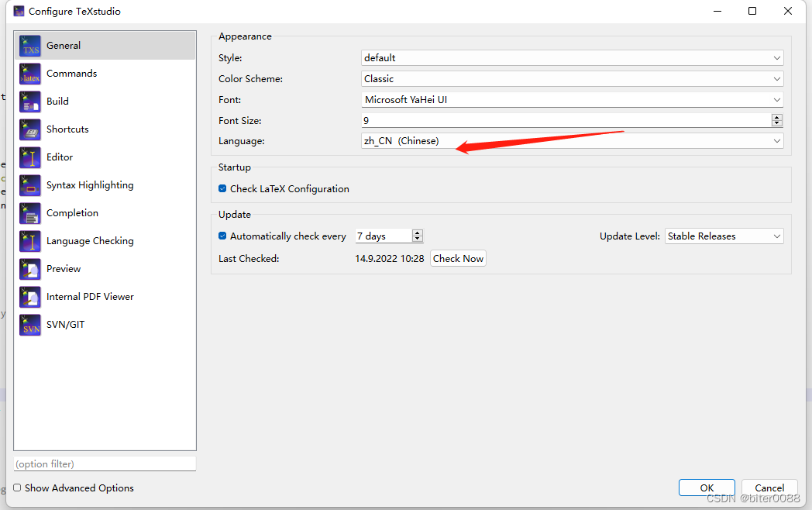
Task: Open the Shortcuts settings page
Action: pyautogui.click(x=105, y=129)
